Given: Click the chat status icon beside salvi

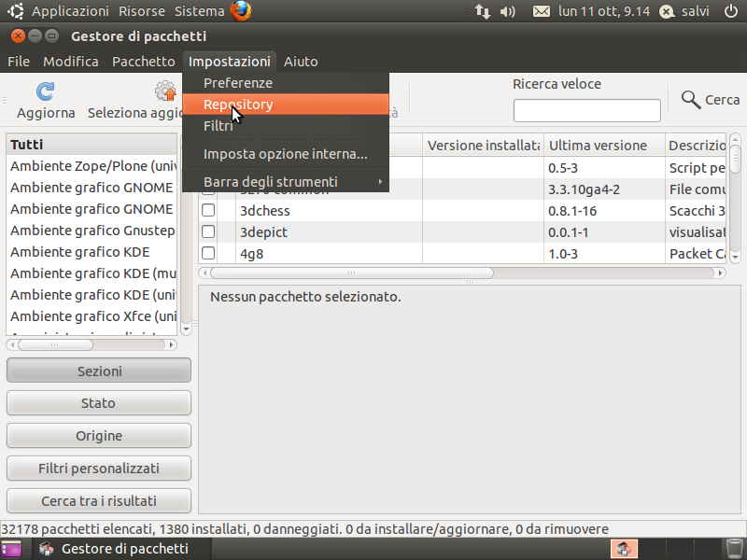Looking at the screenshot, I should click(x=667, y=11).
